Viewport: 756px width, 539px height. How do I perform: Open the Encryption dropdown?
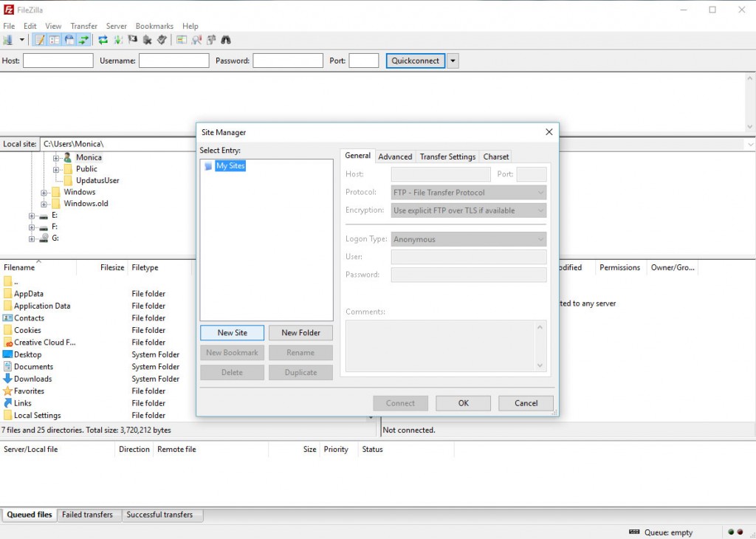click(469, 210)
